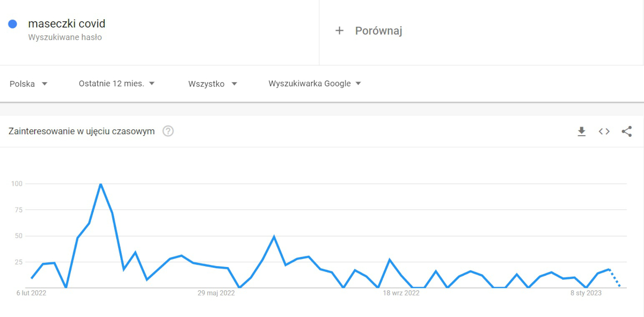Edit the maseczki covid search term
This screenshot has width=644, height=317.
67,24
